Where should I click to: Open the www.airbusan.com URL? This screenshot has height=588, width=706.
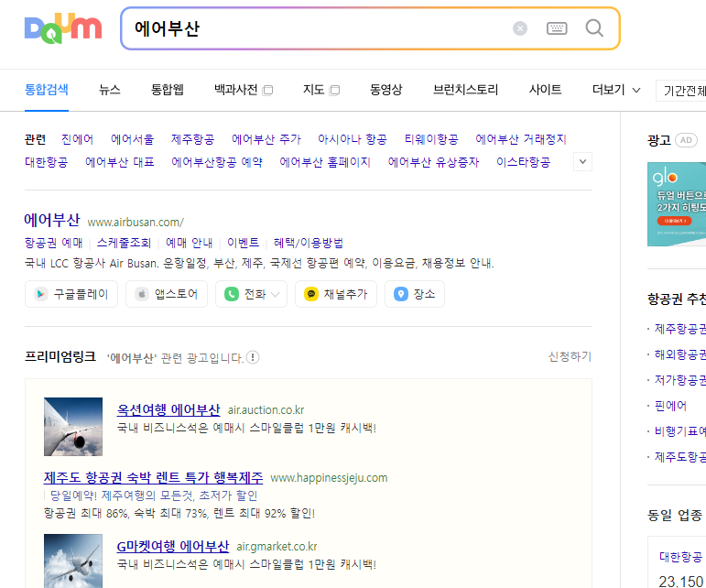click(x=136, y=222)
